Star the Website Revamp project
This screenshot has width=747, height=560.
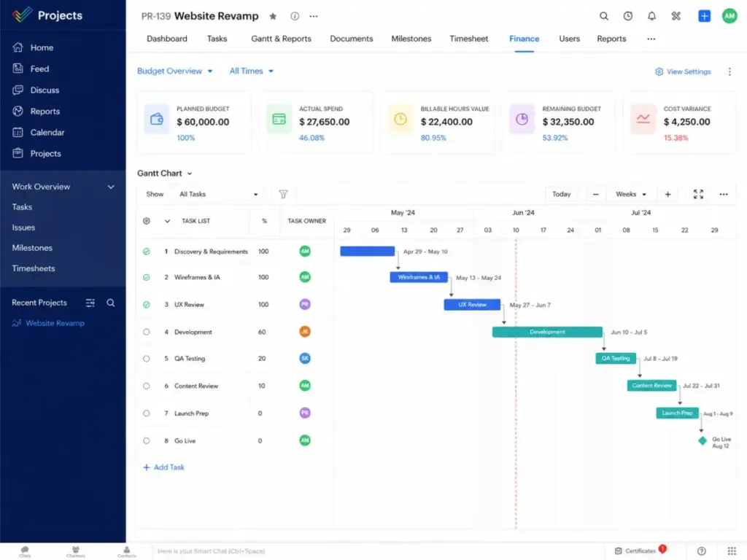pyautogui.click(x=273, y=16)
